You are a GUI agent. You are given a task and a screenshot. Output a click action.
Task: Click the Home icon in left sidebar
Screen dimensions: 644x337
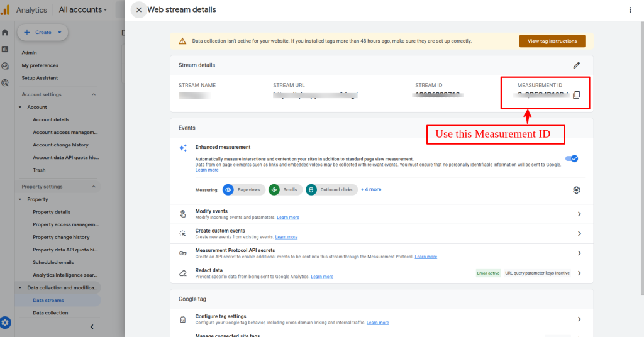tap(5, 33)
